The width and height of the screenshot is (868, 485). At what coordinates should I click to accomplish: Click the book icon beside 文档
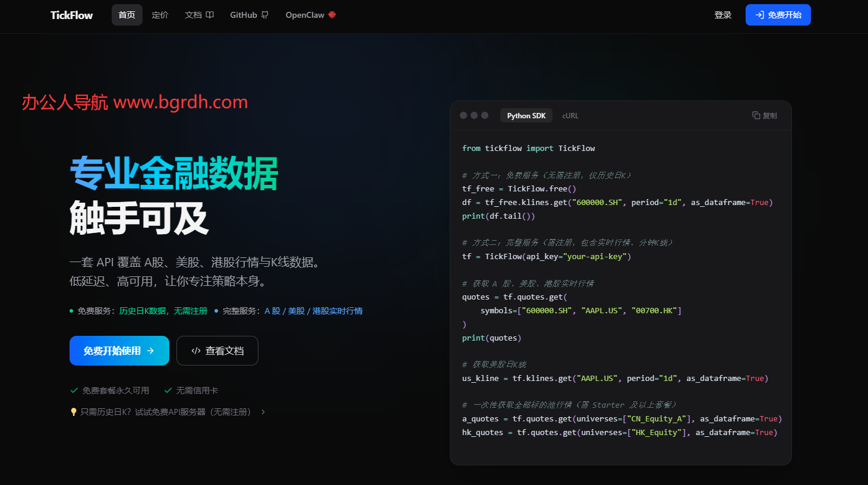pyautogui.click(x=210, y=15)
